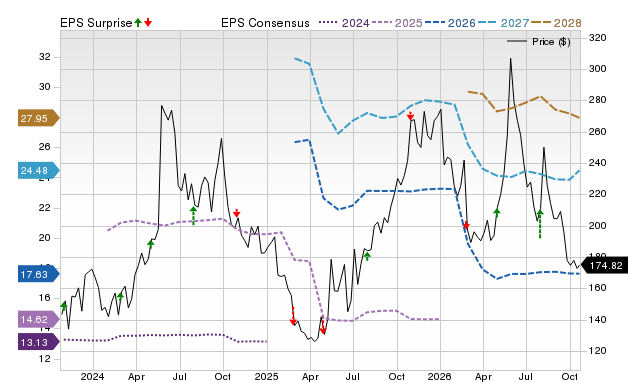Select the green dashed surprise arrow in August 2026
Image resolution: width=640 pixels, height=382 pixels.
point(540,224)
